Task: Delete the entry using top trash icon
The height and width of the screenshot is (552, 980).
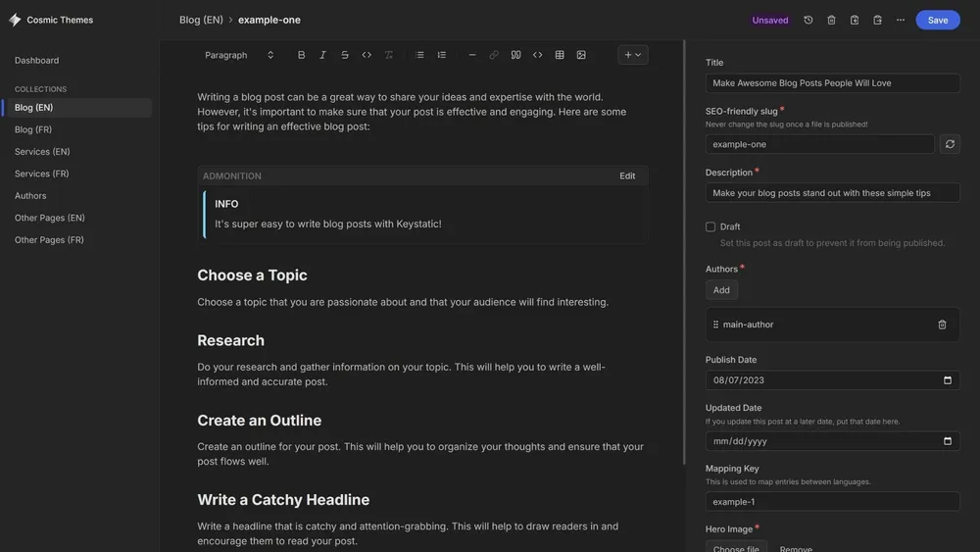Action: tap(831, 20)
